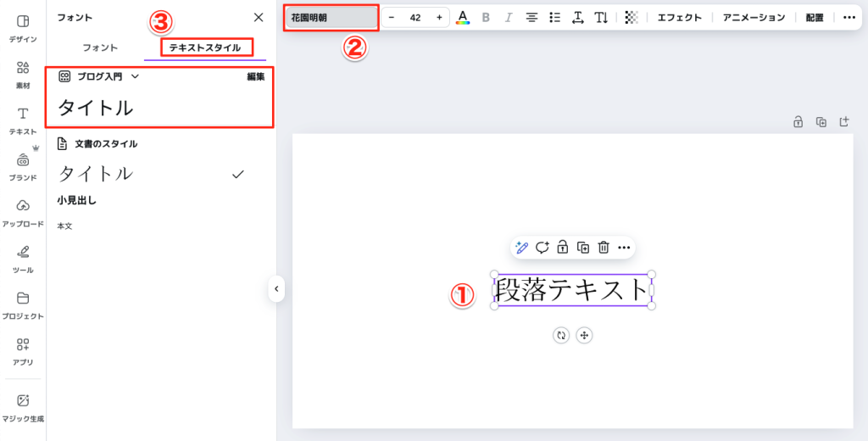Open the マジック生成 sidebar tool
This screenshot has width=868, height=441.
[23, 407]
